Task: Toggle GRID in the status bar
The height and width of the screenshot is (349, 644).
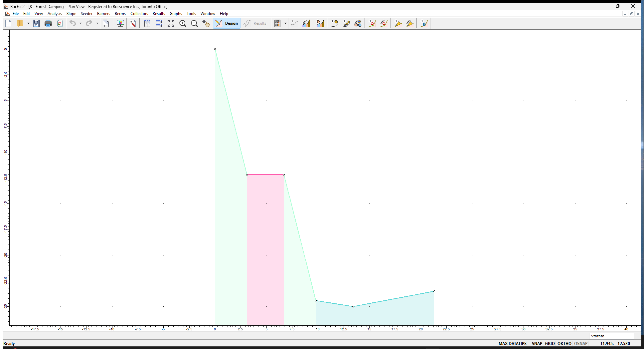Action: [550, 343]
